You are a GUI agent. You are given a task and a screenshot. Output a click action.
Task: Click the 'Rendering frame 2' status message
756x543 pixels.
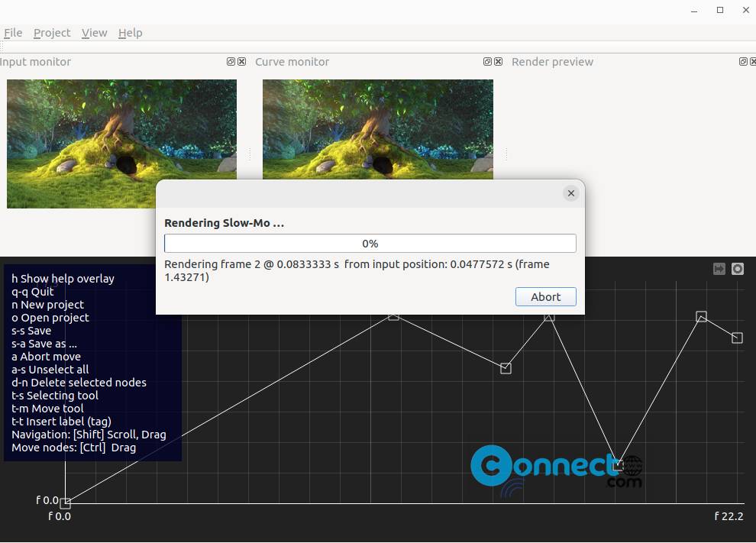pyautogui.click(x=357, y=270)
